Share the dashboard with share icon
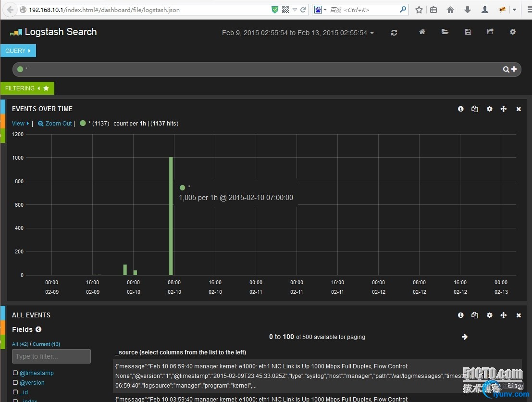532x402 pixels. click(x=490, y=32)
